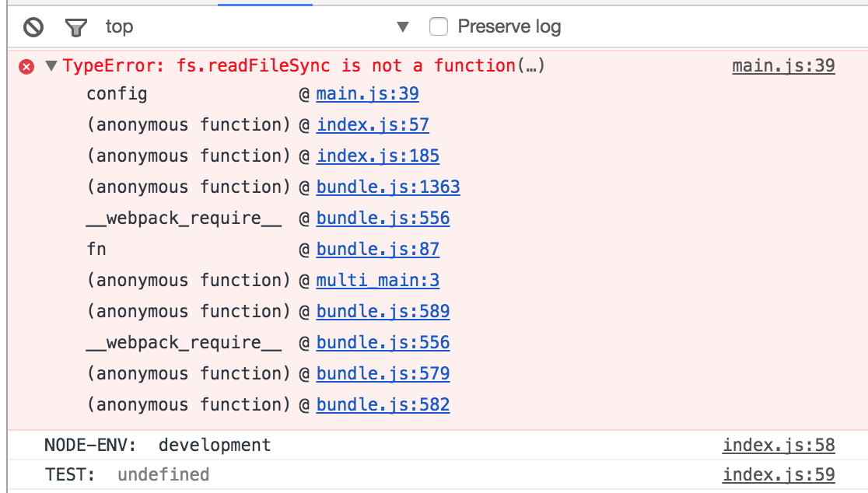Viewport: 868px width, 493px height.
Task: Open the bundle.js:87 link for fn
Action: 377,250
